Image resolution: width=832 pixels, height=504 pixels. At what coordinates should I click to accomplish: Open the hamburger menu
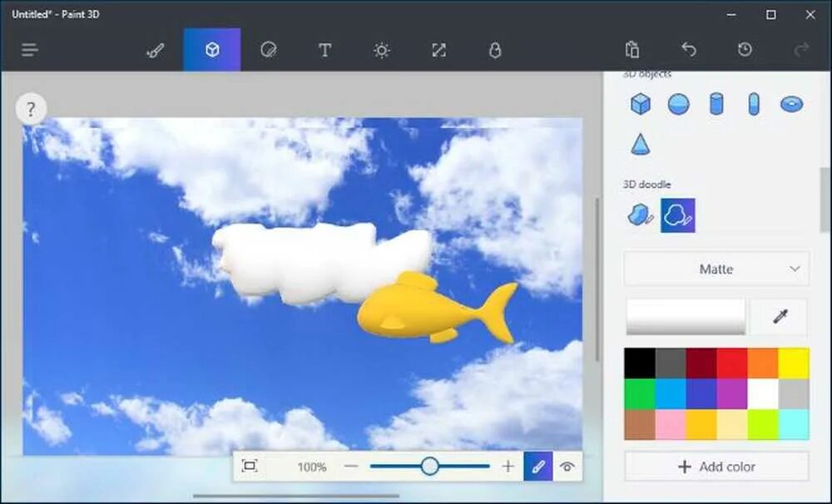click(30, 50)
